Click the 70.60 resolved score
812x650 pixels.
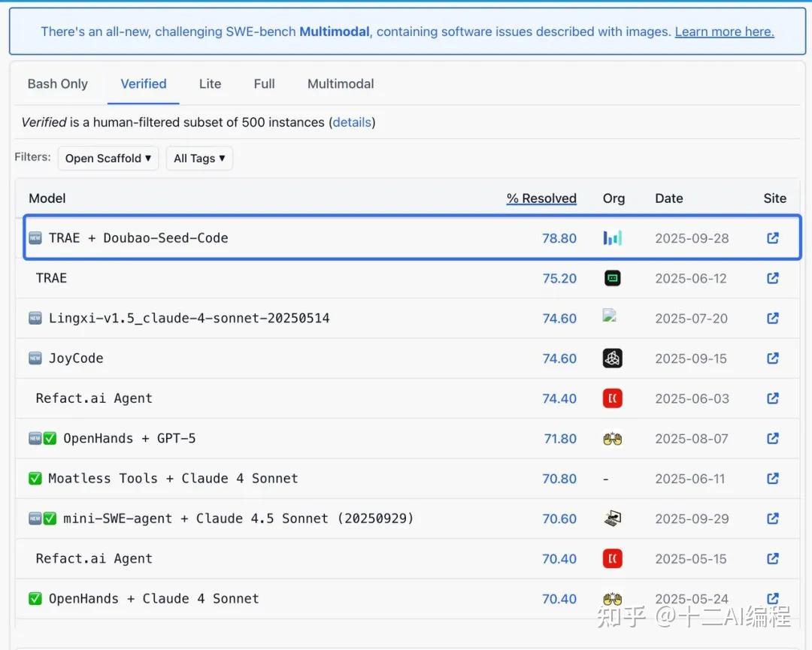point(559,518)
